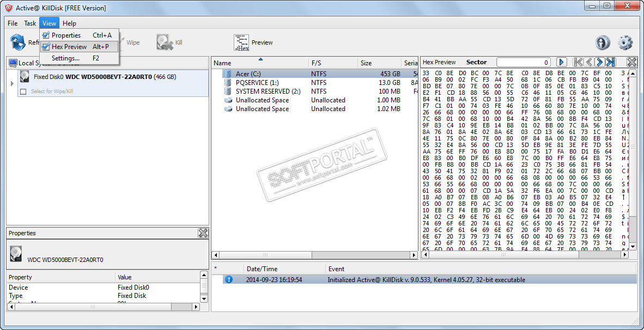Select the SYSTEM RESERVED (2:) row
The image size is (644, 330).
(x=314, y=91)
